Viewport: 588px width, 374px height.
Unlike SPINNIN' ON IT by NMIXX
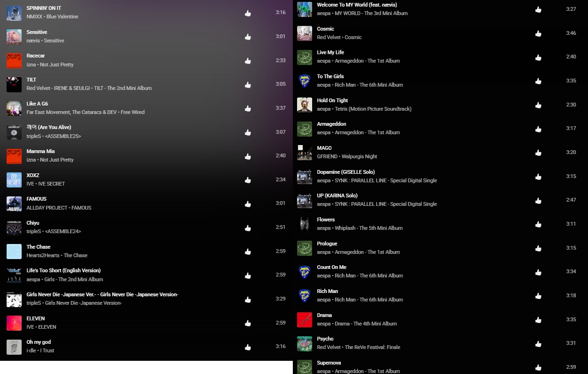[248, 13]
